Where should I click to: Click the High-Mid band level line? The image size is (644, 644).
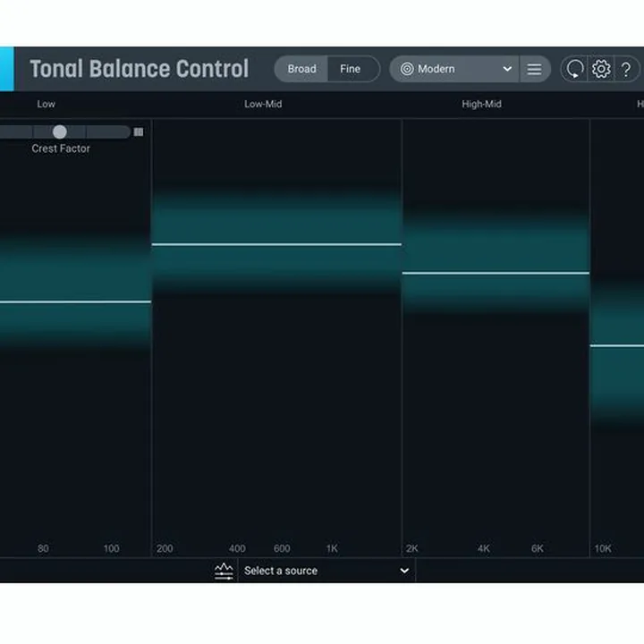[496, 273]
